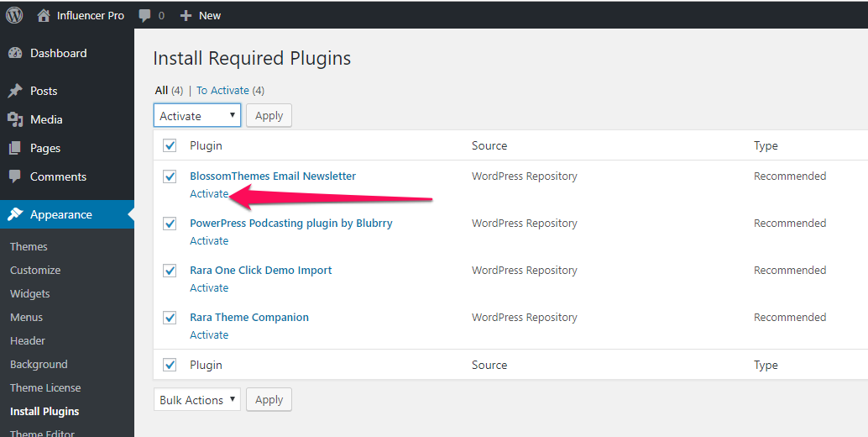Click New in the admin bar
868x437 pixels.
pyautogui.click(x=210, y=16)
